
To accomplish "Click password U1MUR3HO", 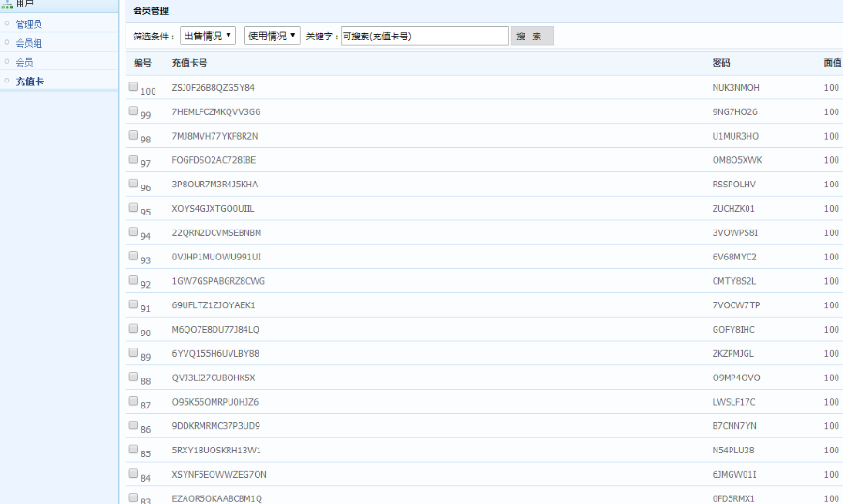I will (x=735, y=136).
